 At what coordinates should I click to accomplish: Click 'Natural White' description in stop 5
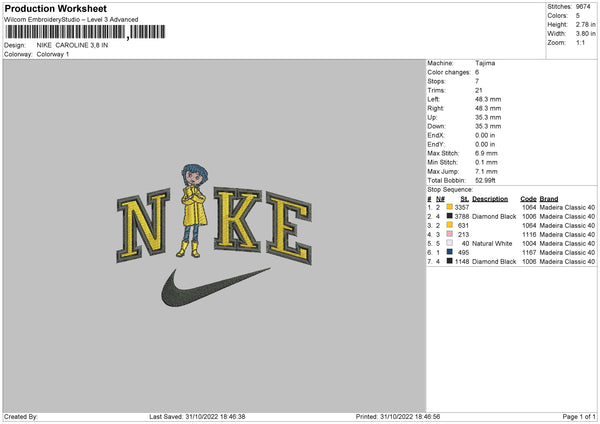[x=492, y=243]
